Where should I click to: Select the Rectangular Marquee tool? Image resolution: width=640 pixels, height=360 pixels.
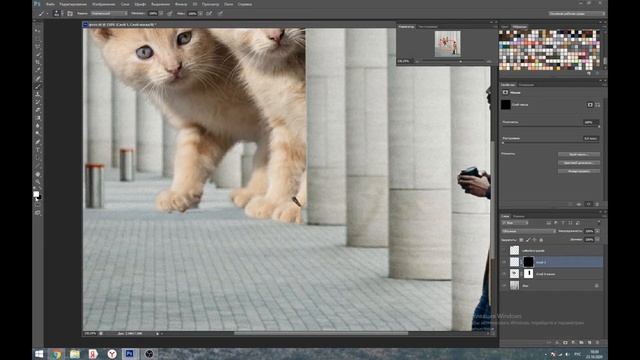pos(38,39)
